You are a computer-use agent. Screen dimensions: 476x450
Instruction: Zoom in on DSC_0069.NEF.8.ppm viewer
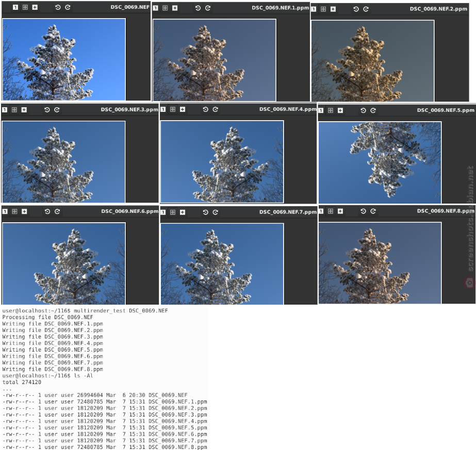coord(340,211)
